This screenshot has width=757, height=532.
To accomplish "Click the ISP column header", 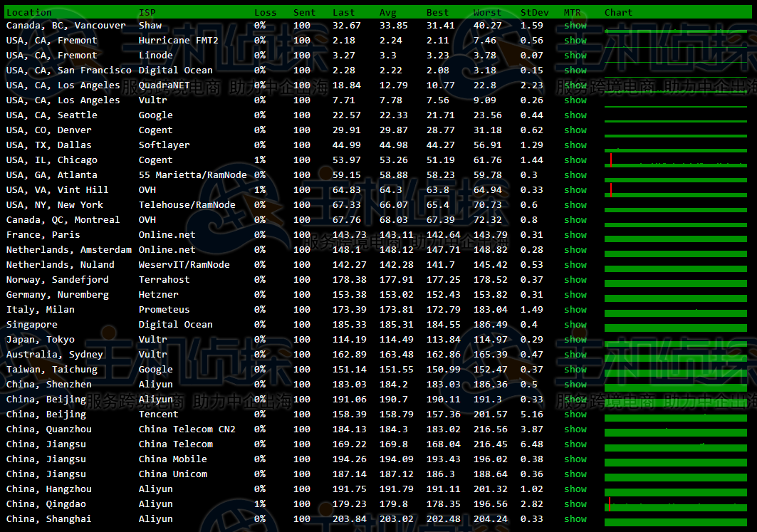I will tap(147, 12).
